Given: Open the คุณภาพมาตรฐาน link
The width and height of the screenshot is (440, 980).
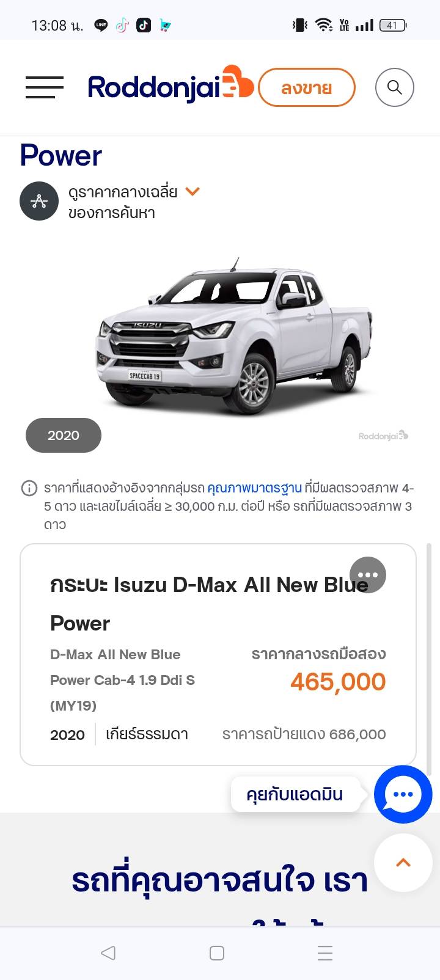Looking at the screenshot, I should coord(255,488).
